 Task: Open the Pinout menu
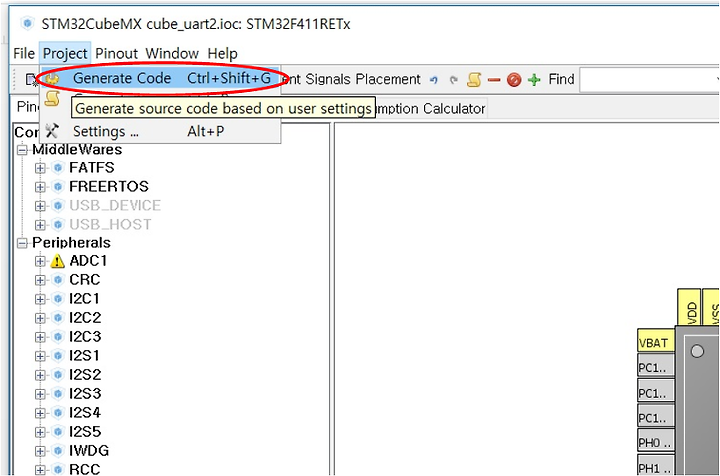click(116, 54)
